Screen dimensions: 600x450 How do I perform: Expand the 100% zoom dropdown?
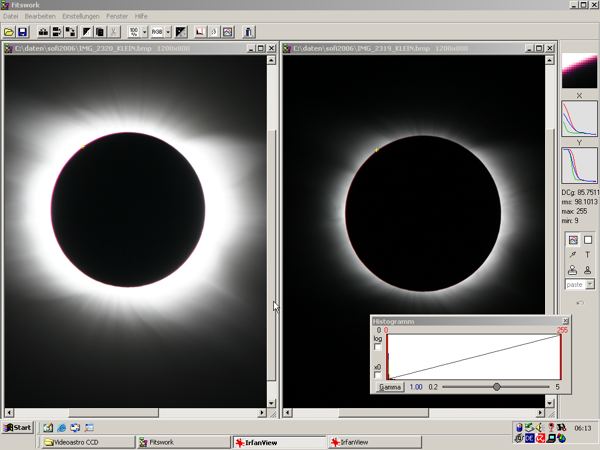tap(145, 32)
